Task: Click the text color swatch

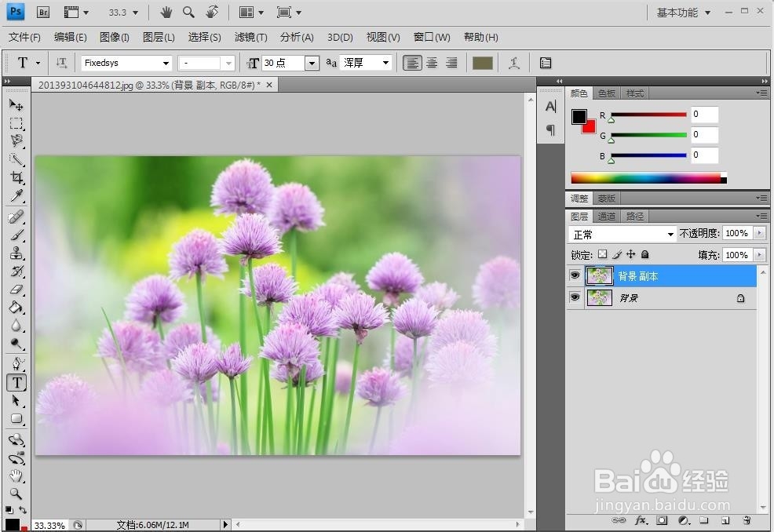Action: (x=482, y=63)
